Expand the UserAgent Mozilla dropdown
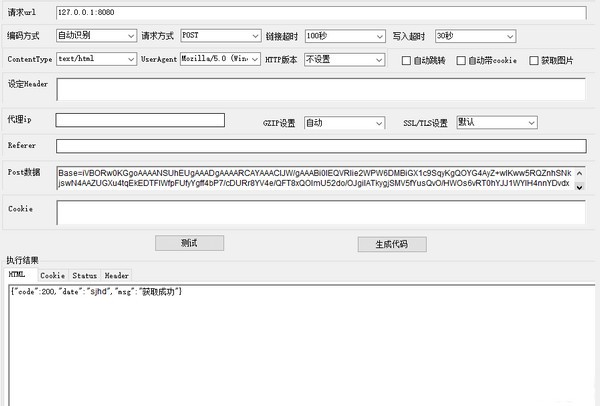Image resolution: width=600 pixels, height=406 pixels. tap(221, 59)
